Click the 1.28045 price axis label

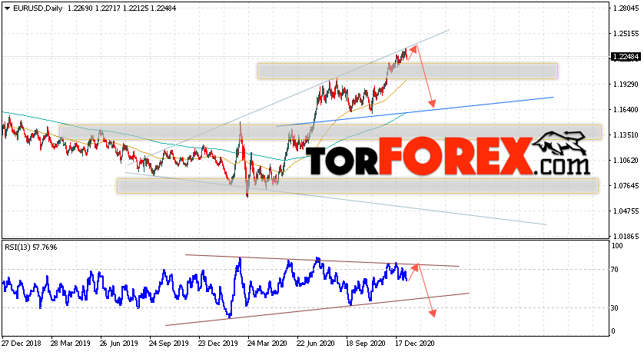(x=626, y=8)
